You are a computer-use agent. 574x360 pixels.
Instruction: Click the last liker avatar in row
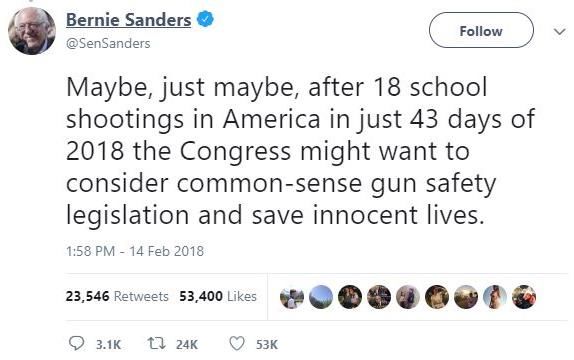click(524, 297)
